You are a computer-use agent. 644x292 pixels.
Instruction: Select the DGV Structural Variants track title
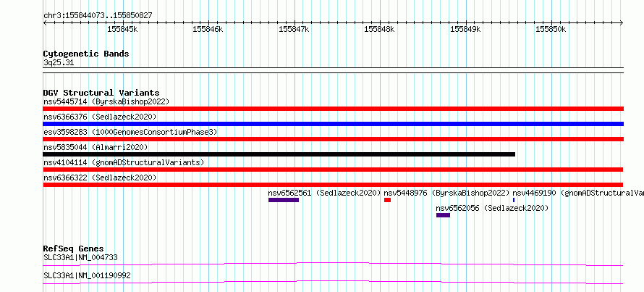[x=101, y=93]
